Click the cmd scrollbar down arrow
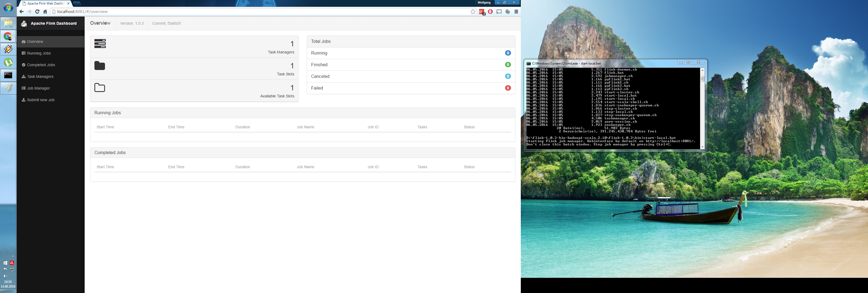 (x=702, y=147)
